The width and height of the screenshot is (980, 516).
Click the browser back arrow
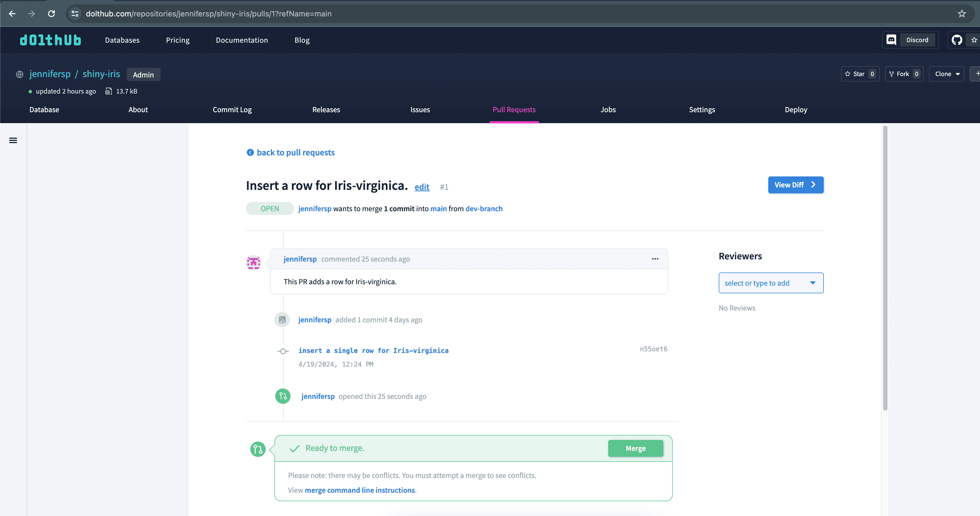[12, 14]
